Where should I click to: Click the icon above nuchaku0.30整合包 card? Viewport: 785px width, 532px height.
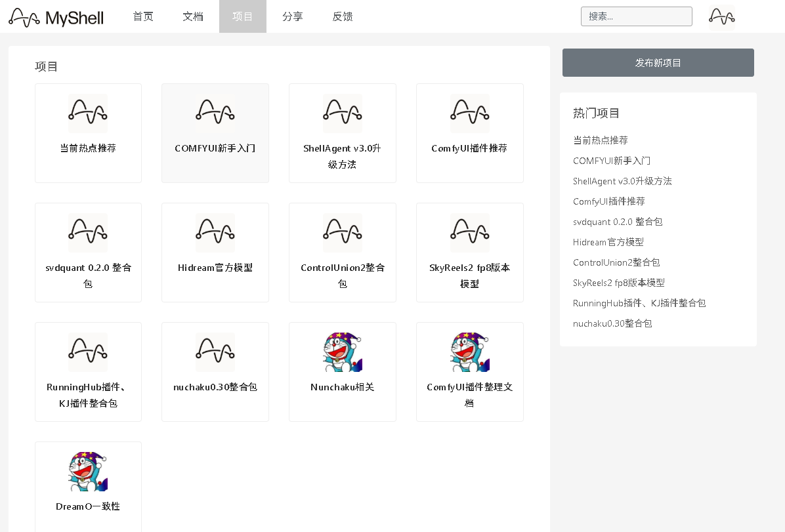coord(215,352)
